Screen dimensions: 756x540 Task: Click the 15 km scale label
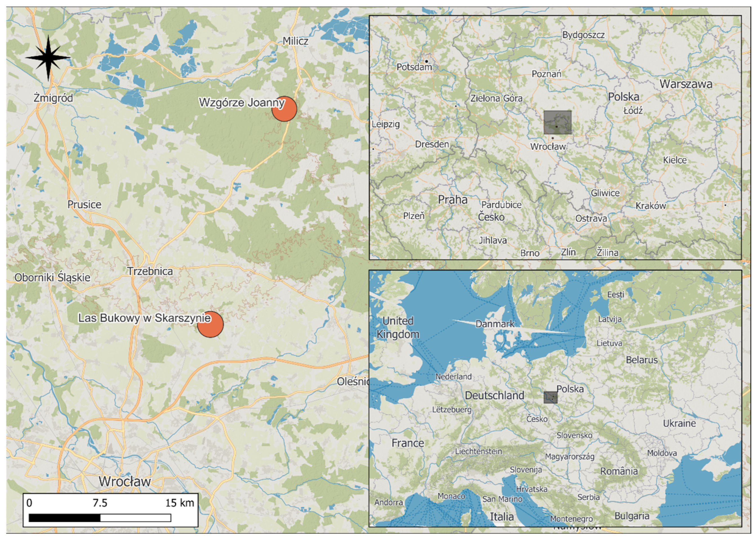(180, 503)
